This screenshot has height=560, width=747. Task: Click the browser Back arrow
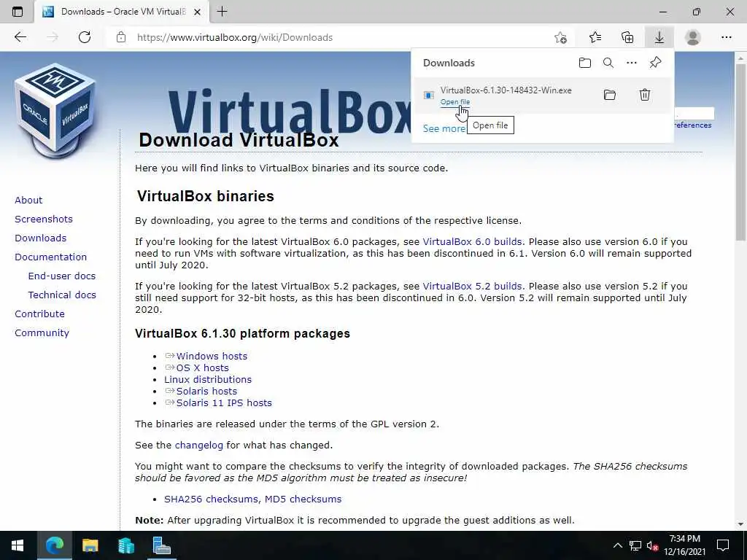point(20,37)
